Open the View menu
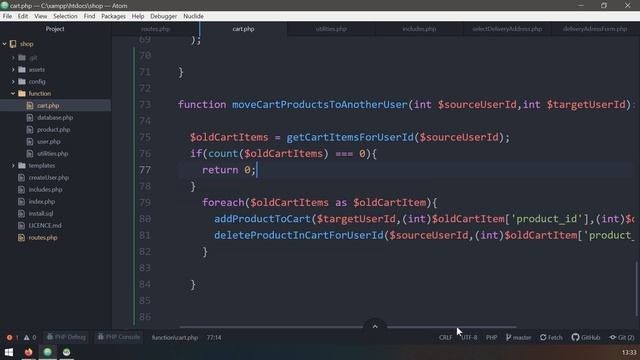640x360 pixels. pyautogui.click(x=40, y=16)
